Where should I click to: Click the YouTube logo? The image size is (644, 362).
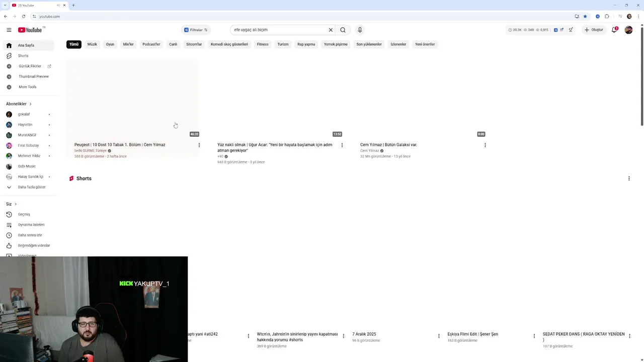coord(30,30)
